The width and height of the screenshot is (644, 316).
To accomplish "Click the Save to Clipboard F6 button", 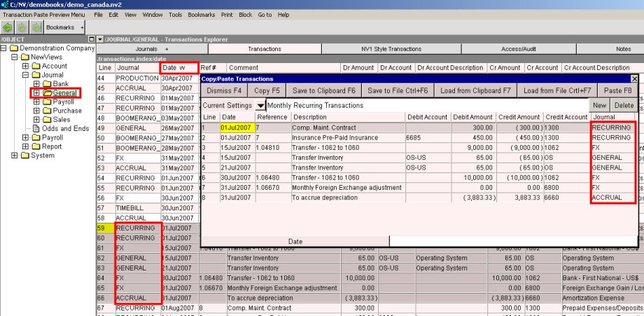I will 322,90.
